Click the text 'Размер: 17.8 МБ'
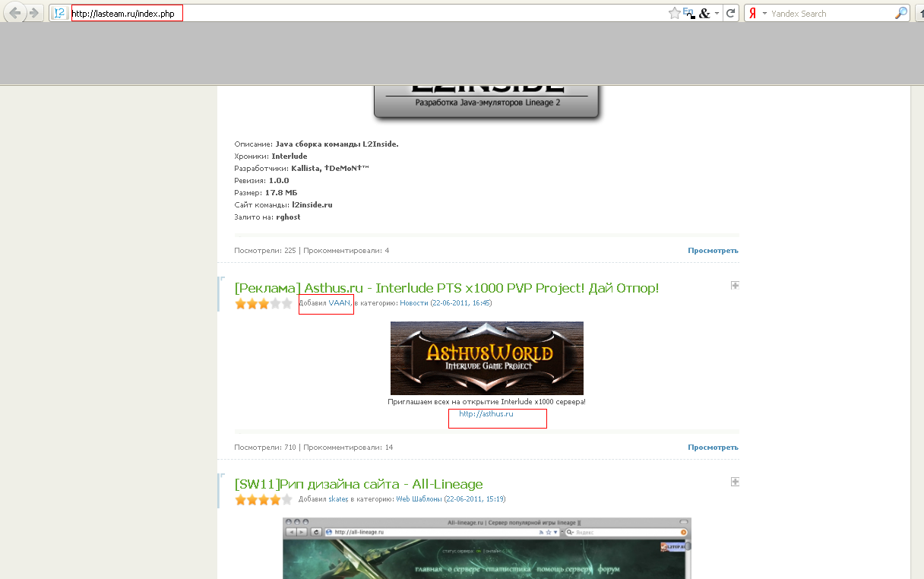Image resolution: width=924 pixels, height=579 pixels. [266, 193]
